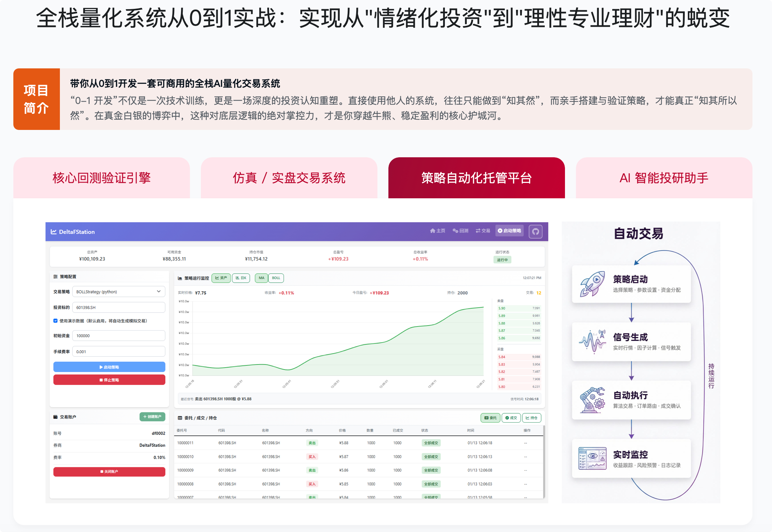Open the 交易策略 BOLLStrategy dropdown
The image size is (772, 532).
click(118, 292)
